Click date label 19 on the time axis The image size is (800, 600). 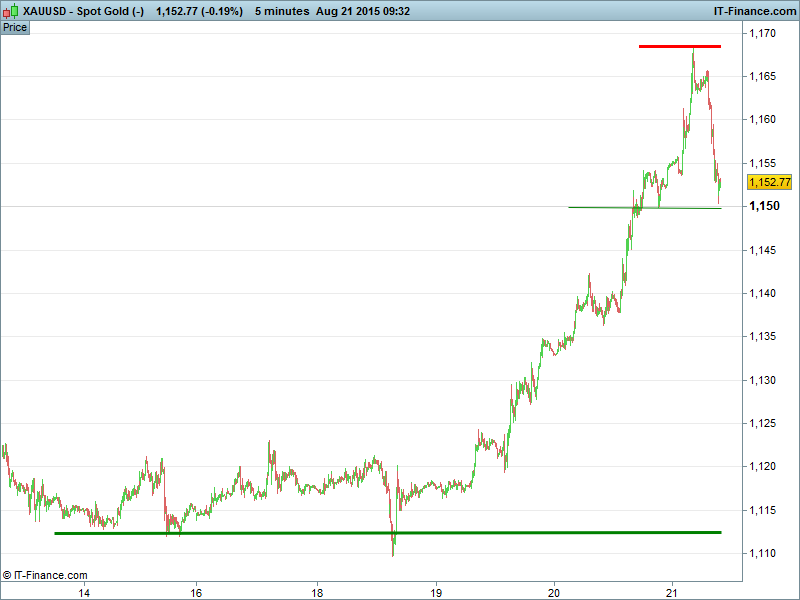click(436, 591)
